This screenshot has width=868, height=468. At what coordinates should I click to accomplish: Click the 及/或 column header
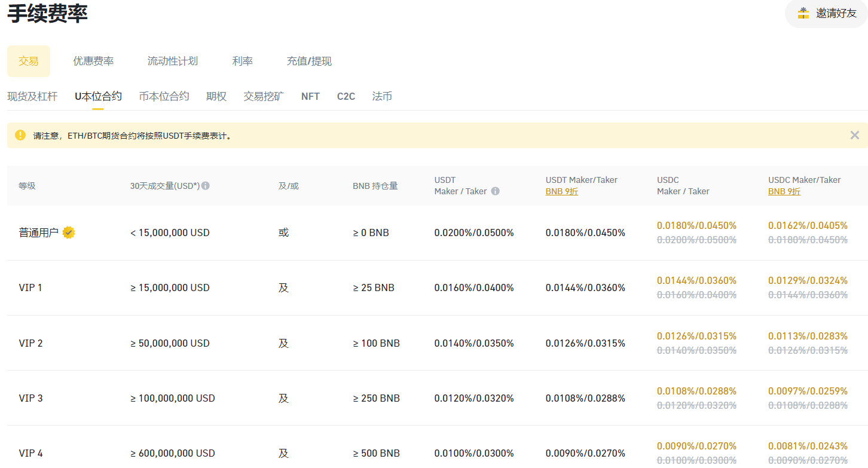288,186
